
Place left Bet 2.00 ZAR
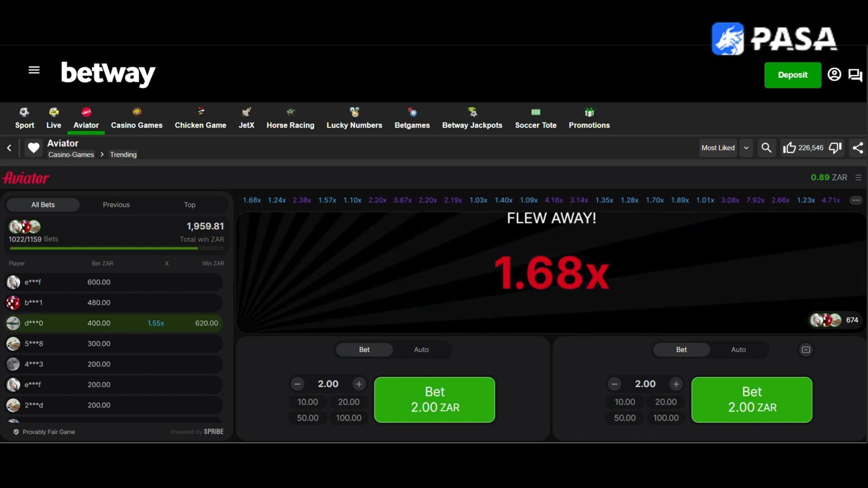tap(434, 400)
